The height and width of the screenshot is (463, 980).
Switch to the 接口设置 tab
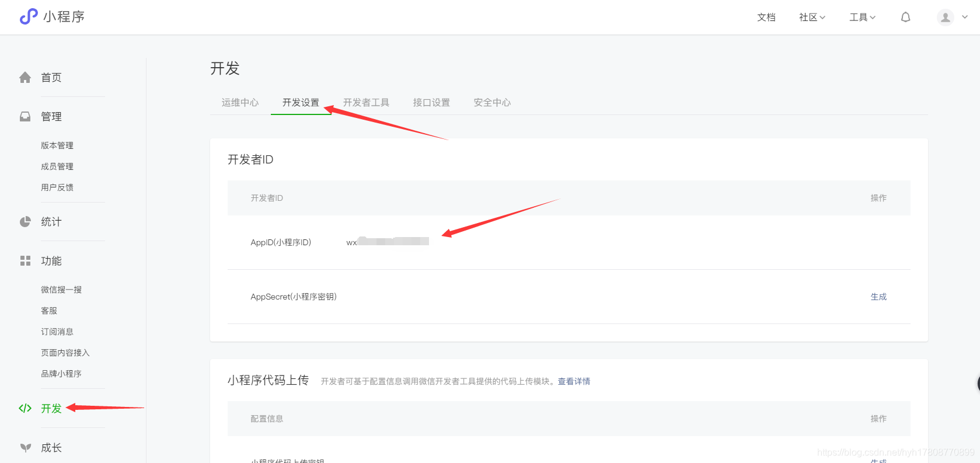pyautogui.click(x=432, y=102)
